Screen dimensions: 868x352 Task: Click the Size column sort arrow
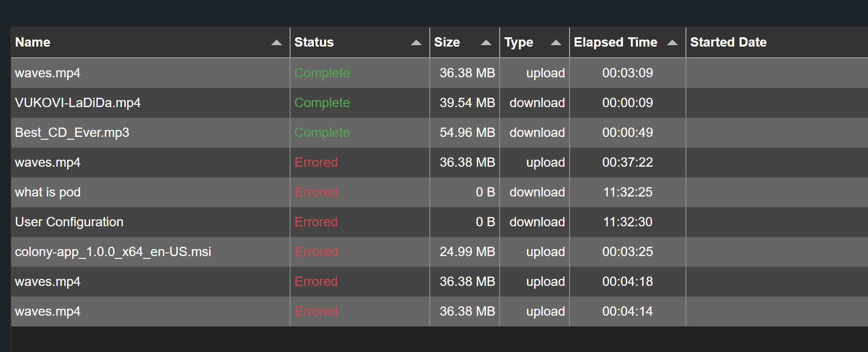(x=486, y=42)
